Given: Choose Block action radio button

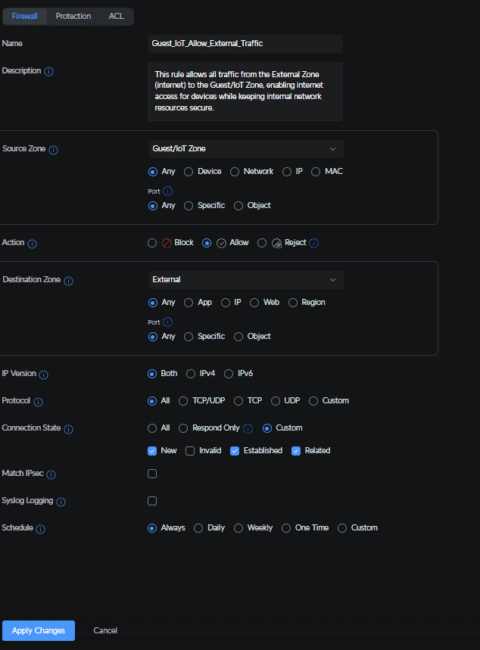Looking at the screenshot, I should [152, 243].
